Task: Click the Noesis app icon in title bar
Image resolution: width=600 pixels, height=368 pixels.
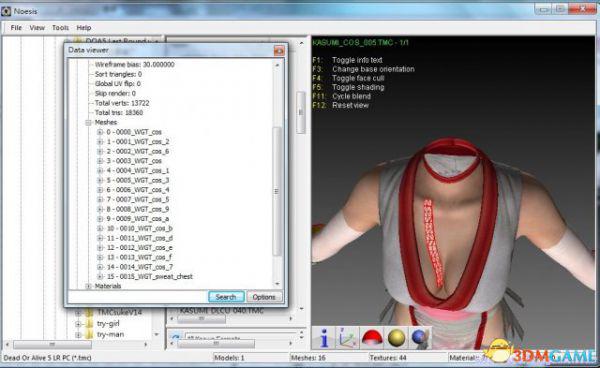Action: click(x=6, y=11)
